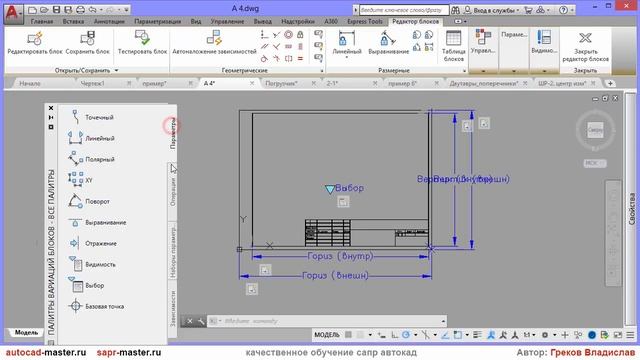Switch to Зависимости palette tab
The width and height of the screenshot is (640, 360).
[x=173, y=309]
